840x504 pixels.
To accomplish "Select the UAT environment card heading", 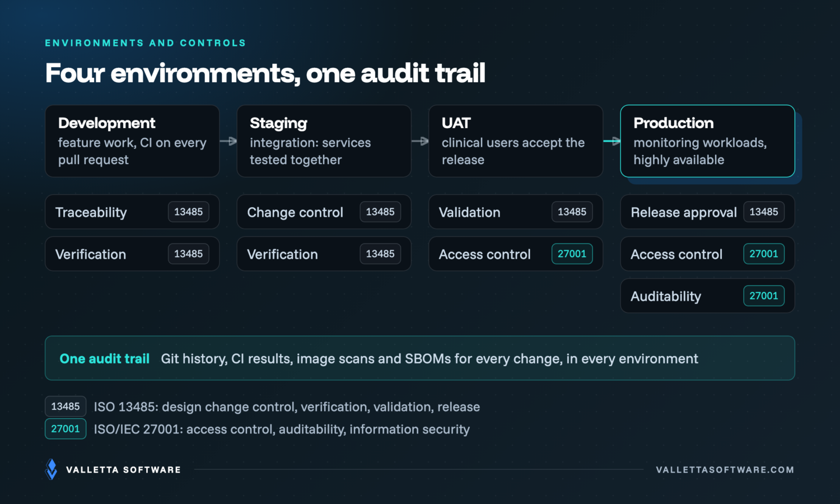I will (x=456, y=123).
